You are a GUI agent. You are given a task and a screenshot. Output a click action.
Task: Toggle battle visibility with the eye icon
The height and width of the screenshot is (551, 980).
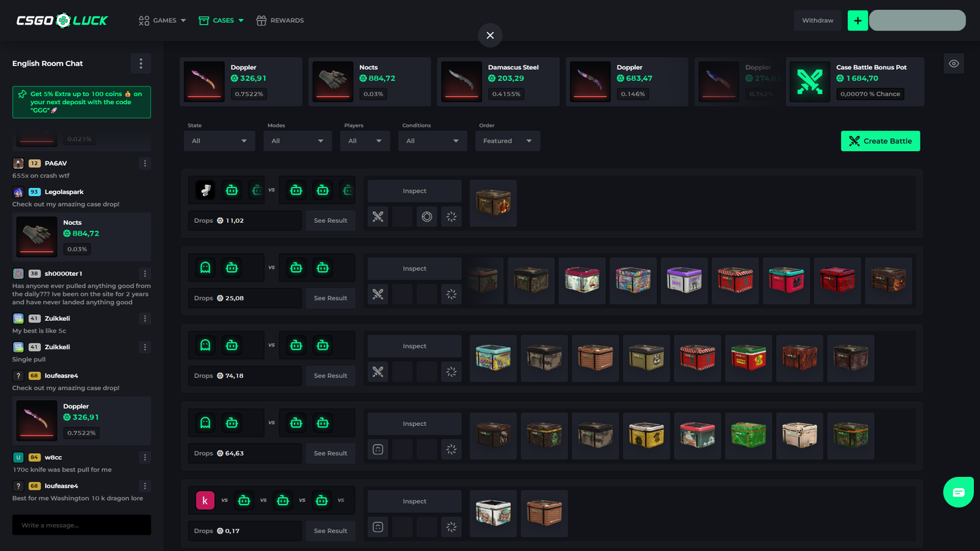pyautogui.click(x=954, y=63)
